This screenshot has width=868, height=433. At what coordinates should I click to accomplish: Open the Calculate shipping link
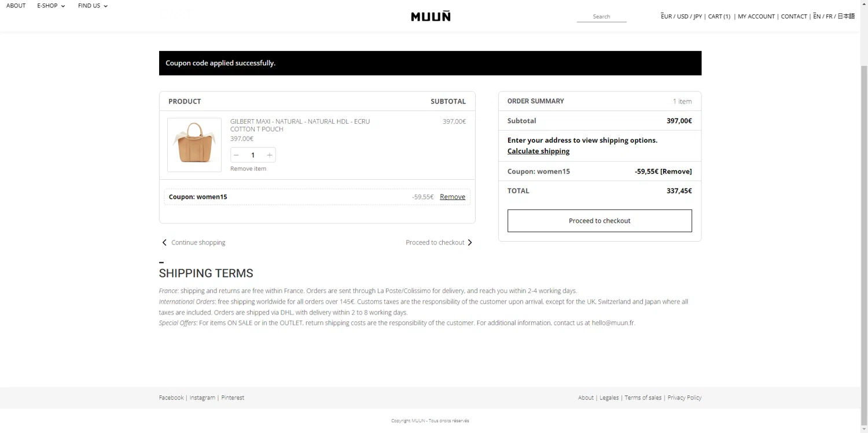coord(538,151)
